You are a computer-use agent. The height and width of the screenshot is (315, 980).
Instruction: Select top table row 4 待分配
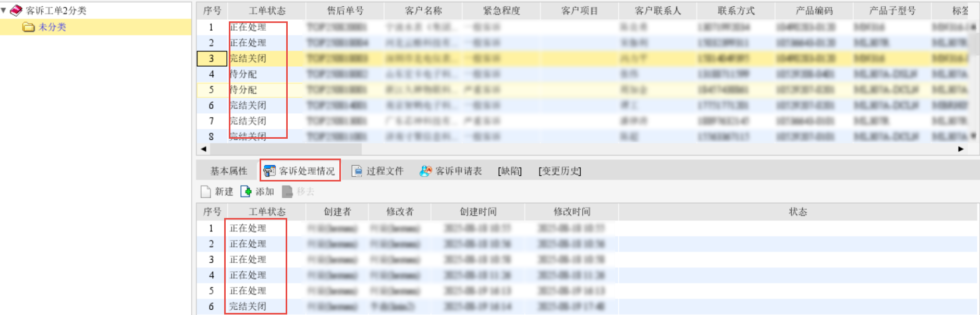click(x=243, y=74)
